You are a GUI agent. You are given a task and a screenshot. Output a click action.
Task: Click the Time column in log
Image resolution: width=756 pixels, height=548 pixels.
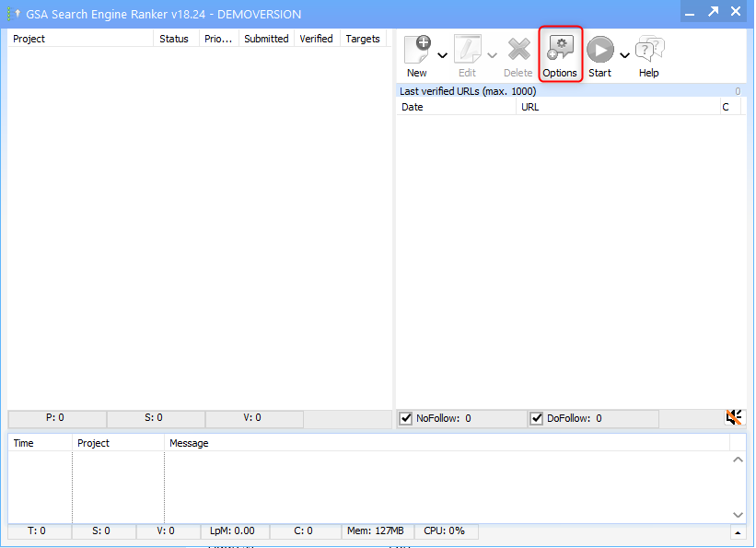click(x=40, y=443)
